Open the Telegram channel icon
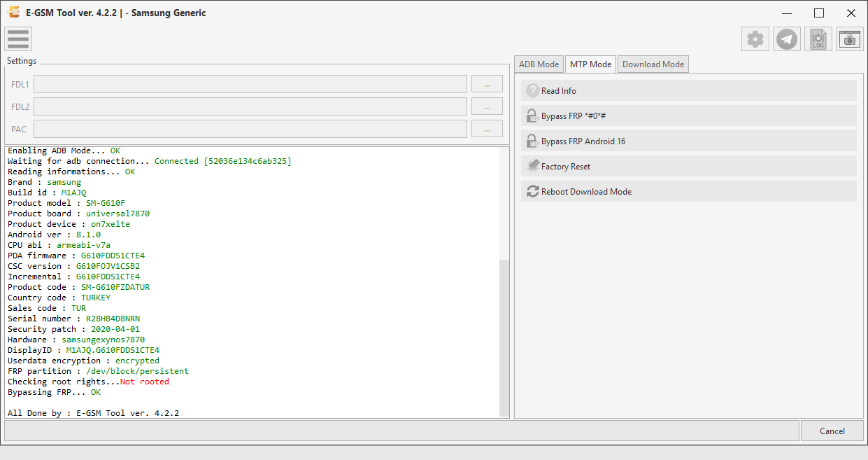Viewport: 868px width, 460px height. click(788, 39)
